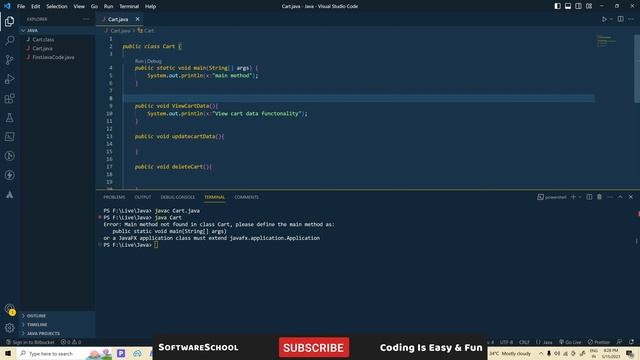The image size is (640, 360).
Task: Run Java file with the play icon
Action: coord(604,19)
